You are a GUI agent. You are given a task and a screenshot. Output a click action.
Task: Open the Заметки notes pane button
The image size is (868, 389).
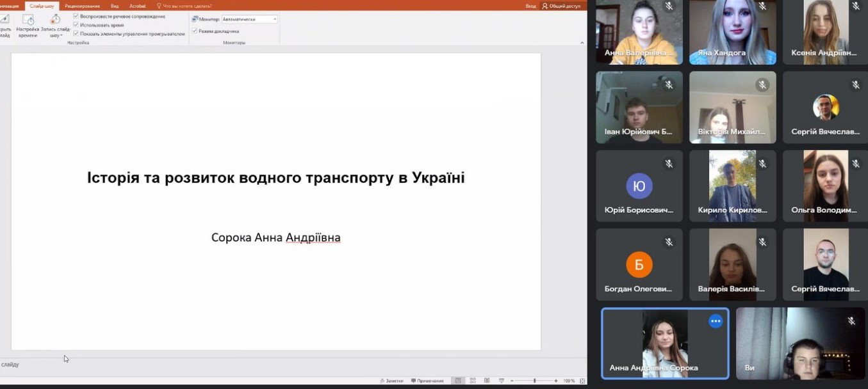point(391,381)
